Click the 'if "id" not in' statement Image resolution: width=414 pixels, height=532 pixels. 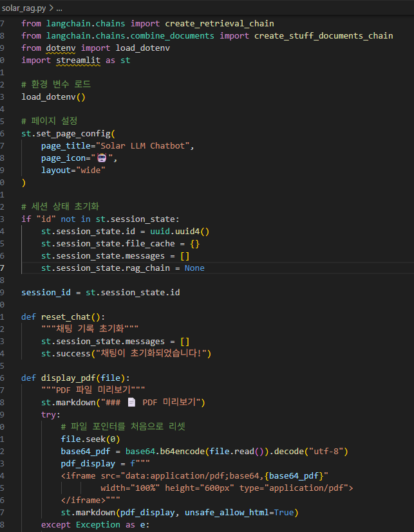pyautogui.click(x=56, y=219)
